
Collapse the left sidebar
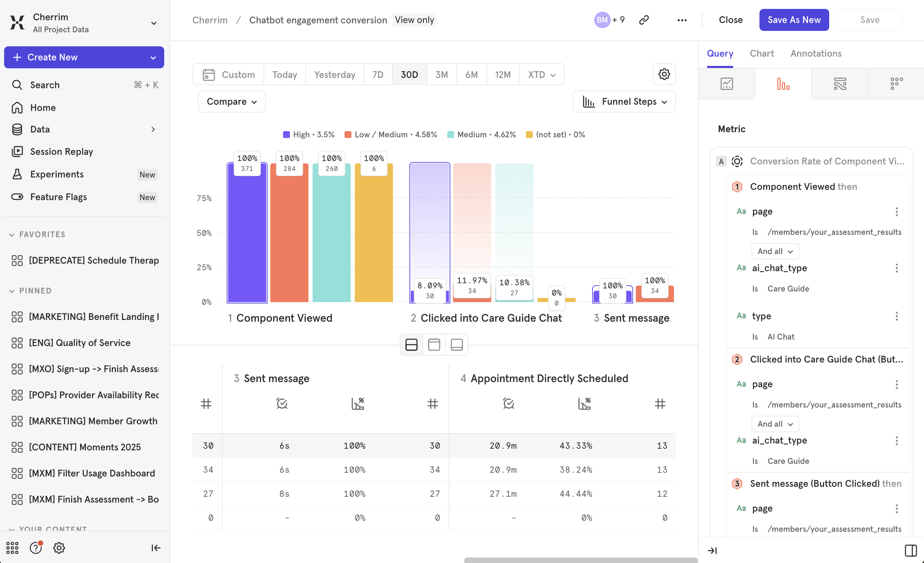pos(156,548)
